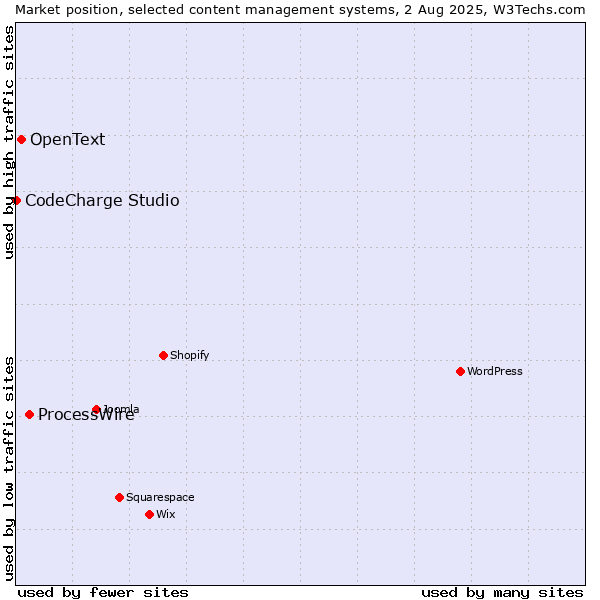Click the ProcessWire label
Viewport: 600px width, 600px height.
[x=86, y=415]
